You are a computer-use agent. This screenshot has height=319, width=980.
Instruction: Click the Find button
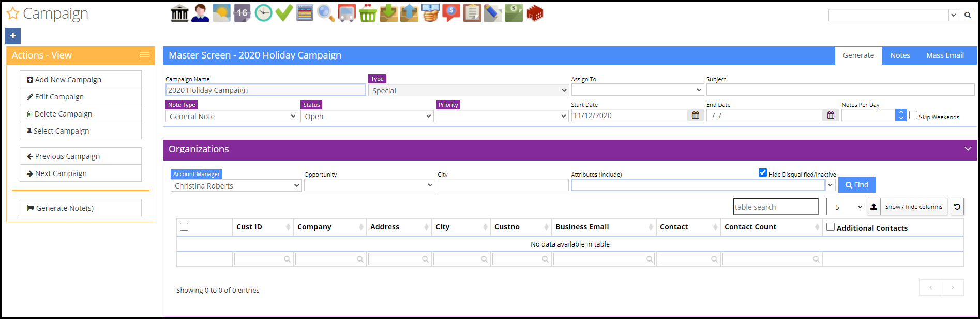coord(857,185)
